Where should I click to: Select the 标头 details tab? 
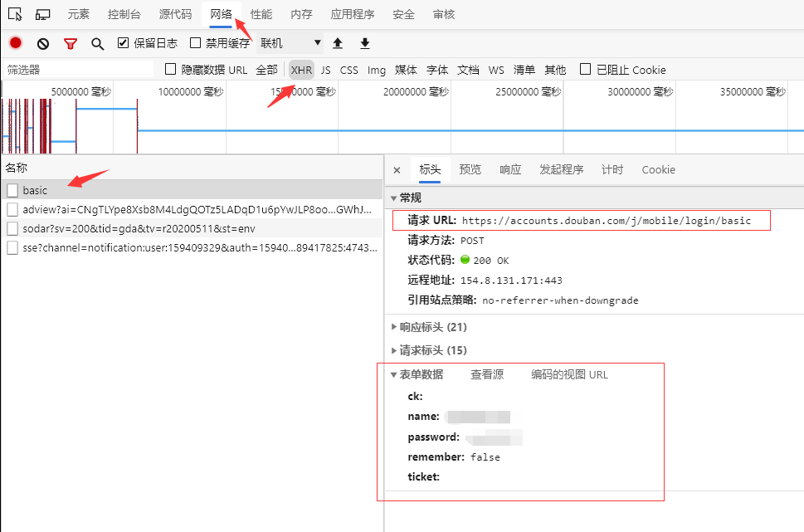point(430,170)
